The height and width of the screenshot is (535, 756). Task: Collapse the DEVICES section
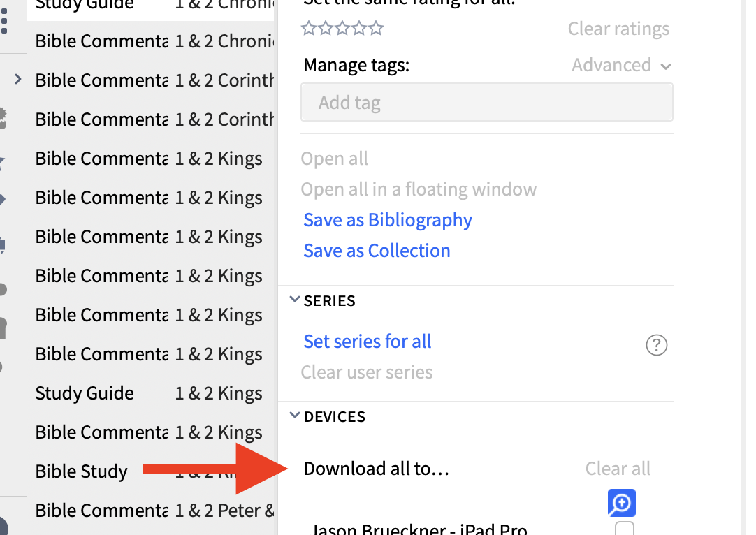294,414
